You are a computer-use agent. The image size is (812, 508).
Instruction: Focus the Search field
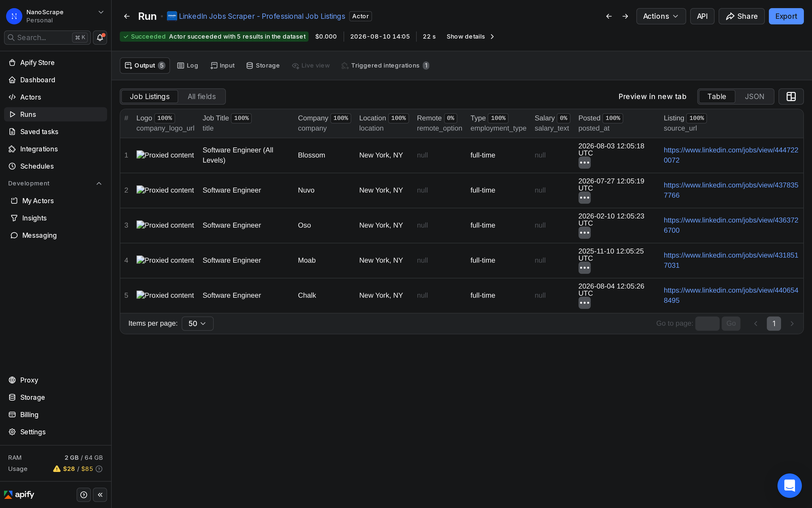pyautogui.click(x=47, y=38)
